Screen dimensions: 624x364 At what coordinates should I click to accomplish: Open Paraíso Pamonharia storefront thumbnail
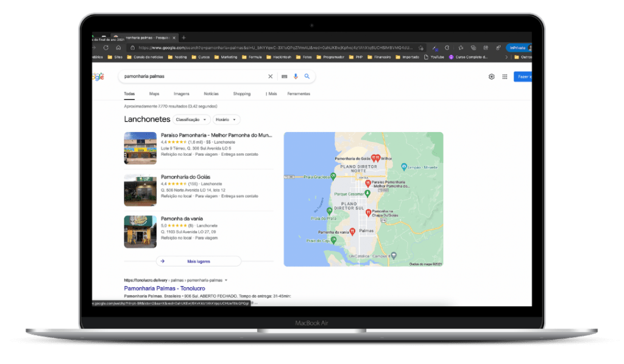pyautogui.click(x=140, y=149)
